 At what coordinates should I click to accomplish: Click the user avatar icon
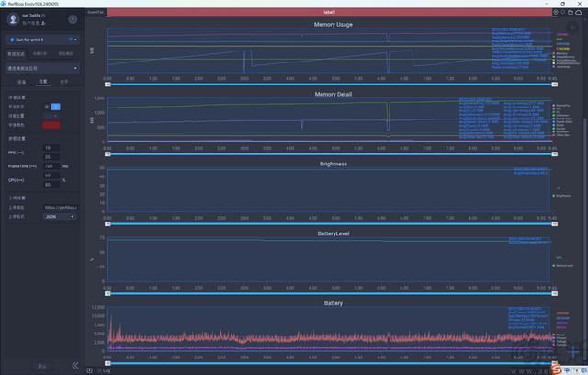pyautogui.click(x=13, y=18)
